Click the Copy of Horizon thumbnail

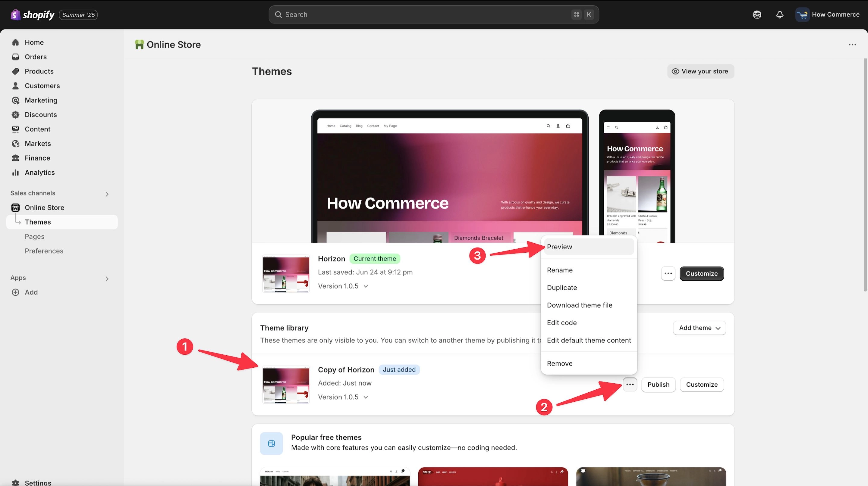coord(286,384)
